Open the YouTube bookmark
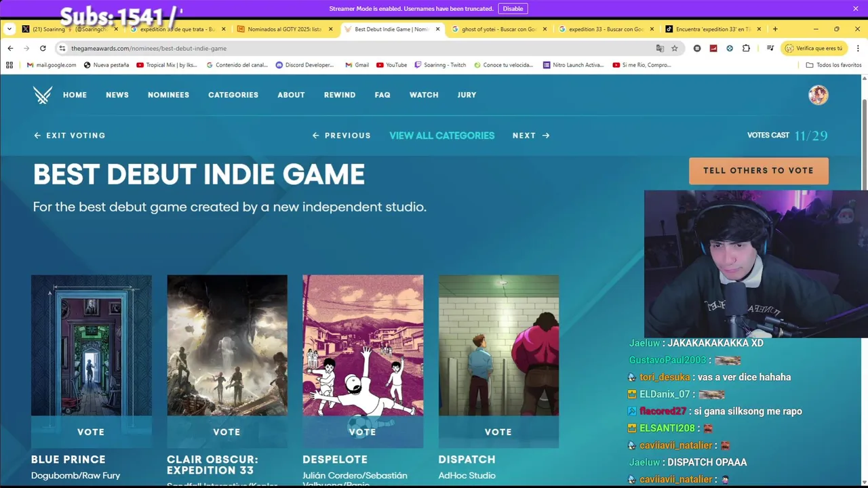 point(391,65)
